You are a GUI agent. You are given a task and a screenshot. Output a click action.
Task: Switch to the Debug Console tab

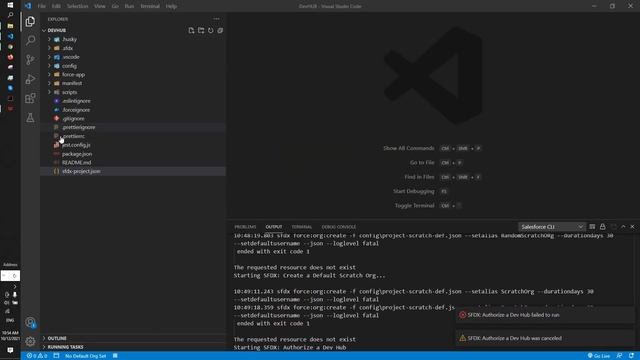[339, 227]
